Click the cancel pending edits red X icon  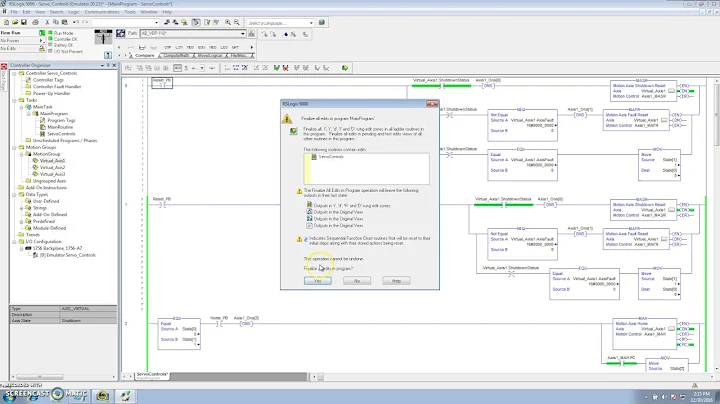[286, 68]
